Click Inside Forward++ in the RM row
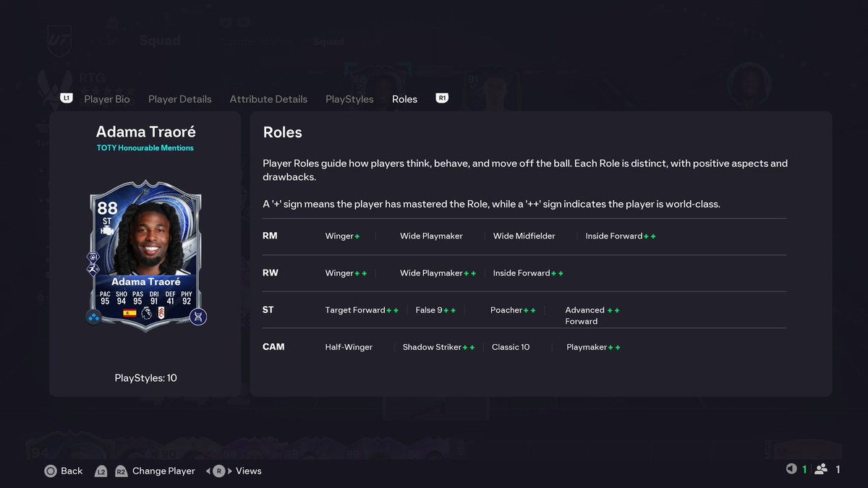 coord(621,236)
